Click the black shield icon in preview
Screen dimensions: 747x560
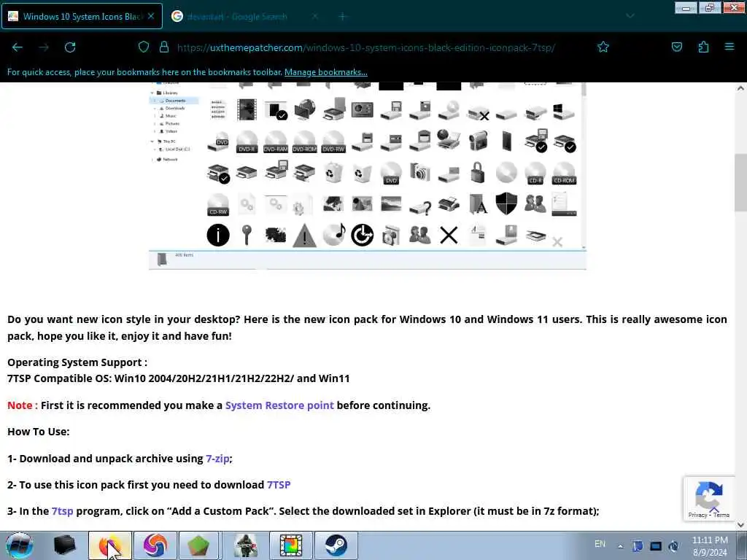(506, 204)
